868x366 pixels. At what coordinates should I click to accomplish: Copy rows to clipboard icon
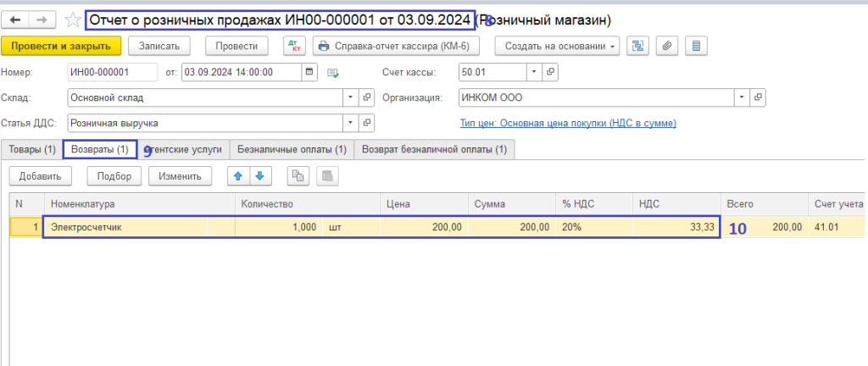298,176
